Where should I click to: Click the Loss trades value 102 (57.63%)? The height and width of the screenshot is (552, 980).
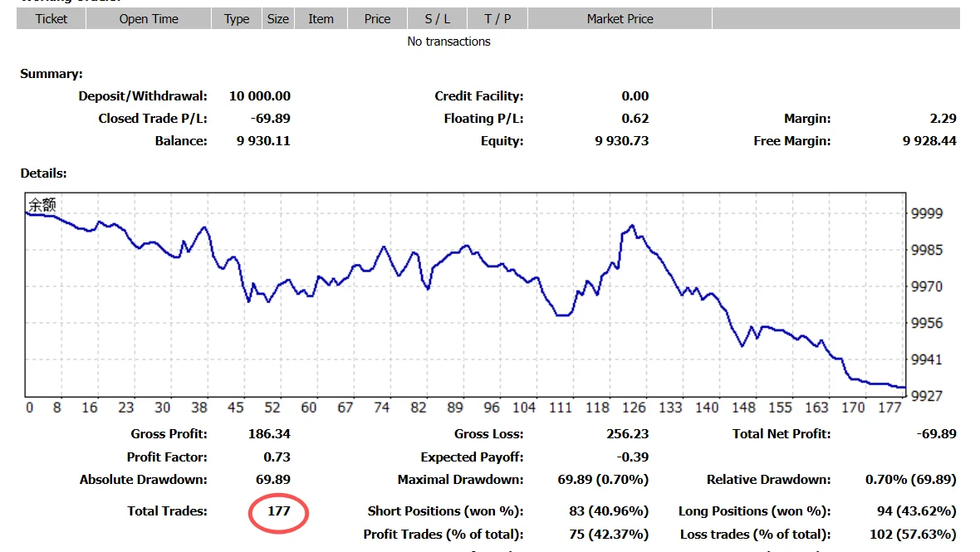point(913,535)
